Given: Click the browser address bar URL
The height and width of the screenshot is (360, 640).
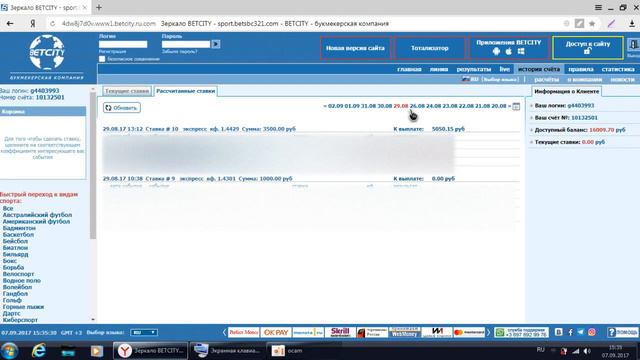Looking at the screenshot, I should [109, 24].
